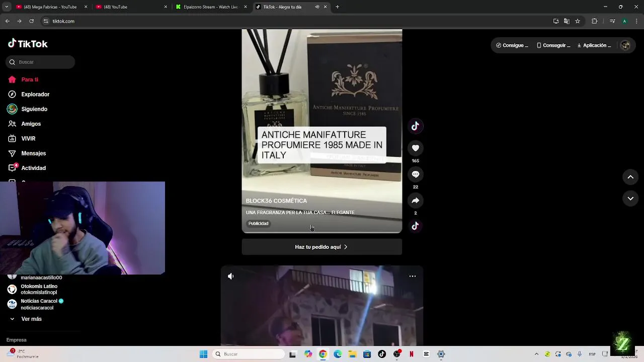644x362 pixels.
Task: Click the Windows taskbar Buscar box
Action: 249,354
